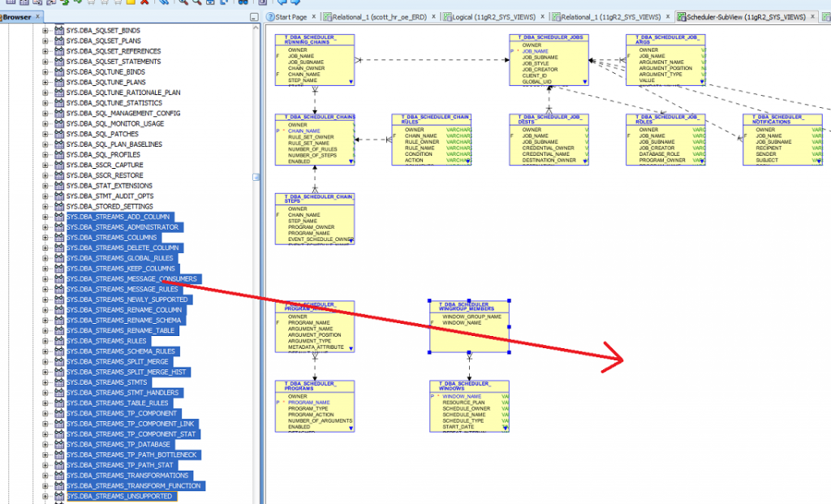Viewport: 831px width, 504px height.
Task: Click the yellow note icon on the toolbar
Action: point(131,4)
